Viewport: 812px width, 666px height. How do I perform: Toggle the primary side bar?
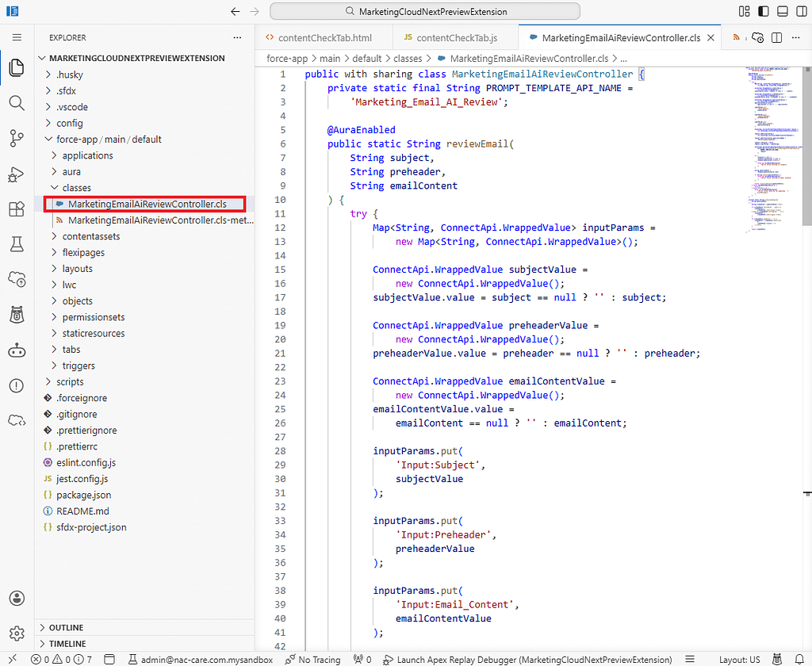(764, 11)
